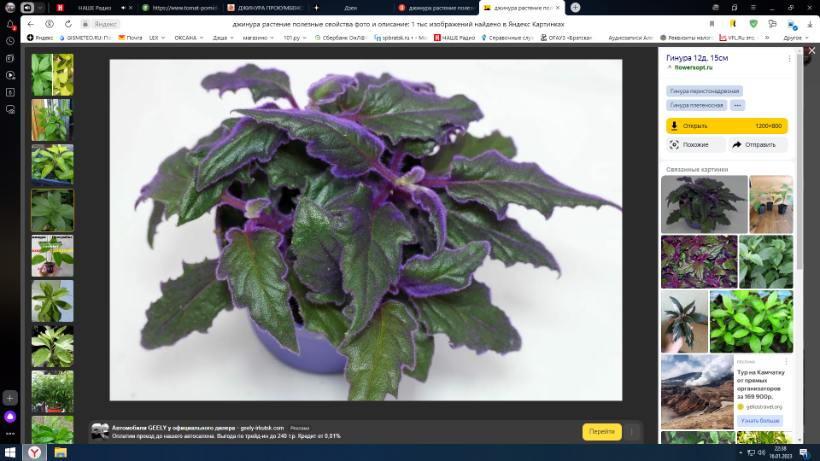Viewport: 820px width, 461px height.
Task: Open notifications bell in left sidebar
Action: click(10, 24)
